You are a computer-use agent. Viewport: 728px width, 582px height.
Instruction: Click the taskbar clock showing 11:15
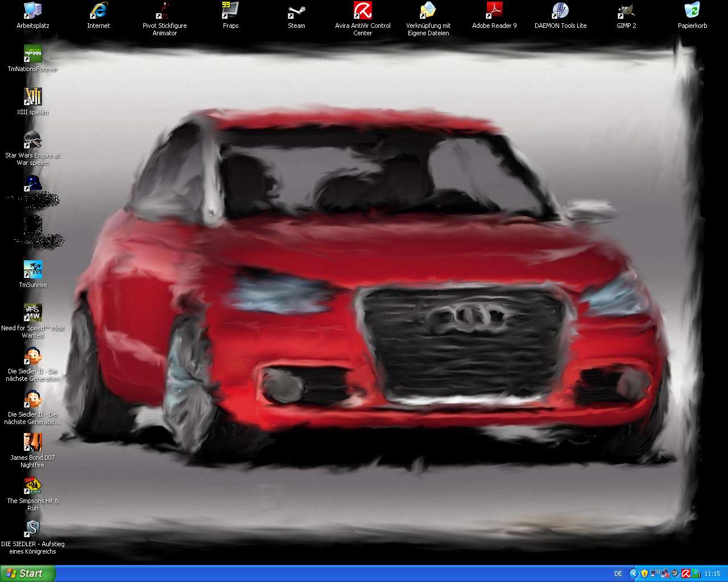712,574
